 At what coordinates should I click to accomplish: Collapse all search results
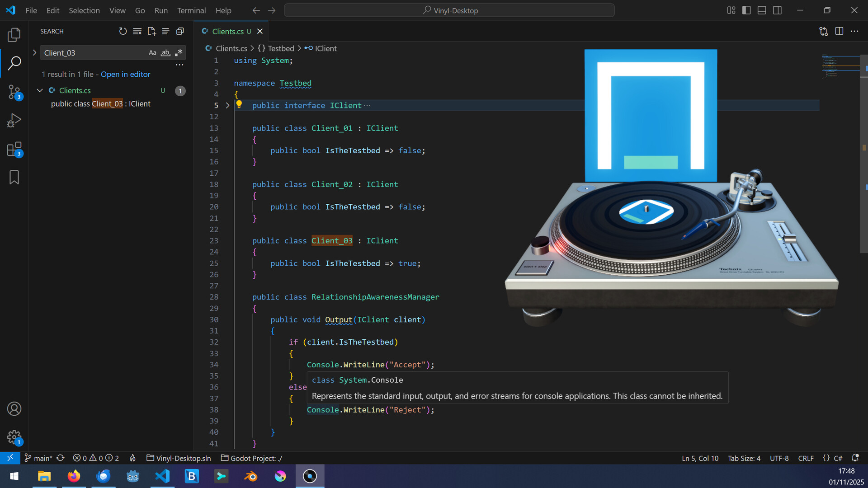(x=165, y=31)
